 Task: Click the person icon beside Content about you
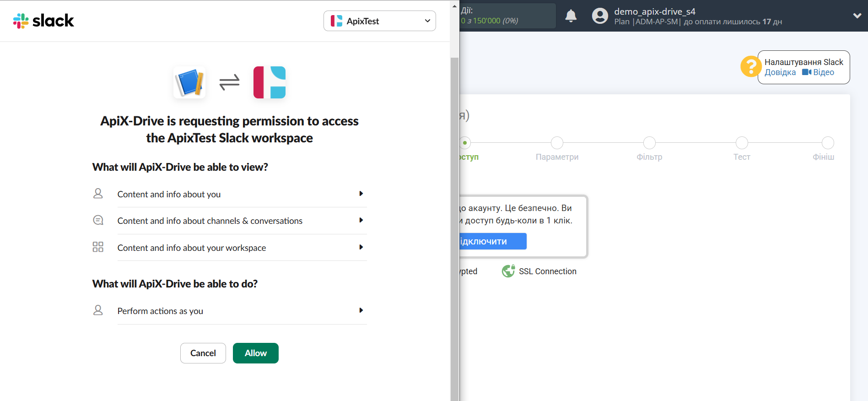pos(98,194)
